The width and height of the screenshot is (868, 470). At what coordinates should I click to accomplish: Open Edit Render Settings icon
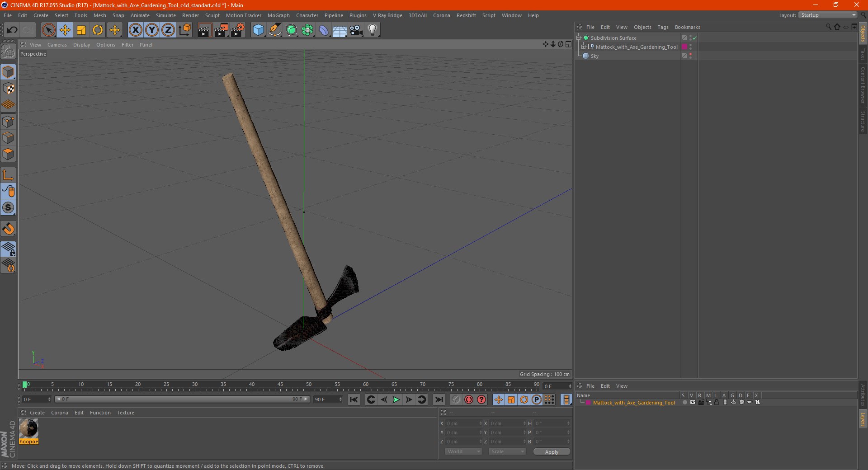238,30
